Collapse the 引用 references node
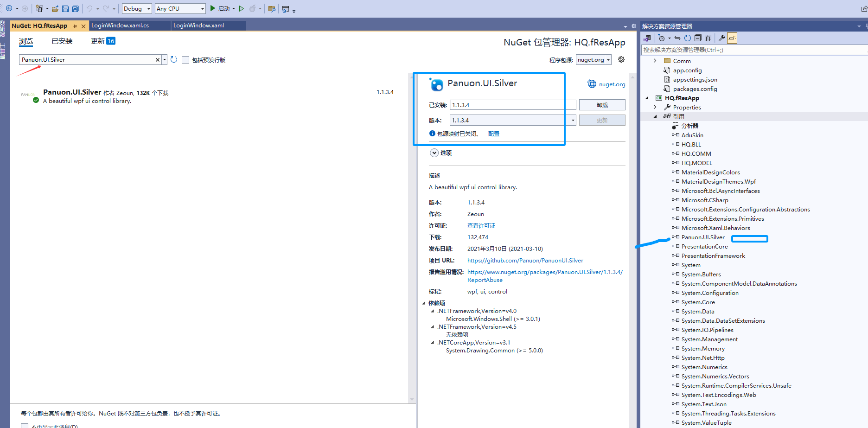This screenshot has height=428, width=868. [x=655, y=116]
